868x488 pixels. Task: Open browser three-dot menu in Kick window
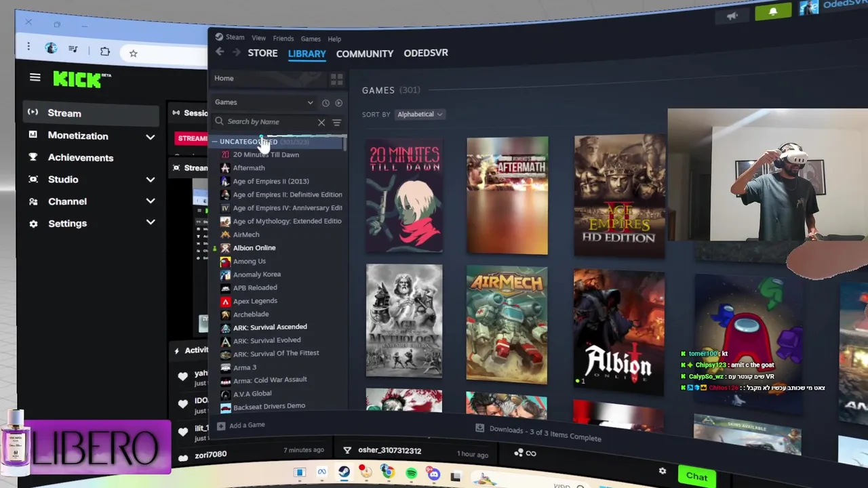28,47
